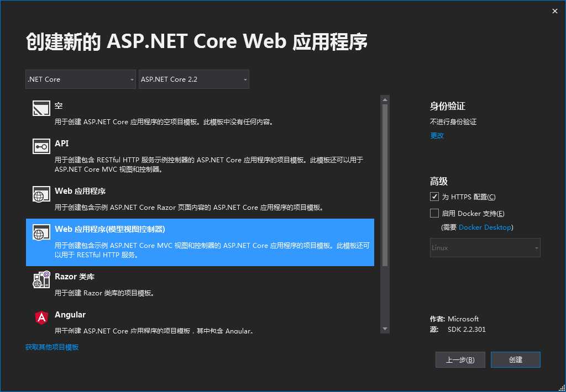Click the MVC template description text
Screen dimensions: 566x392
coord(212,250)
